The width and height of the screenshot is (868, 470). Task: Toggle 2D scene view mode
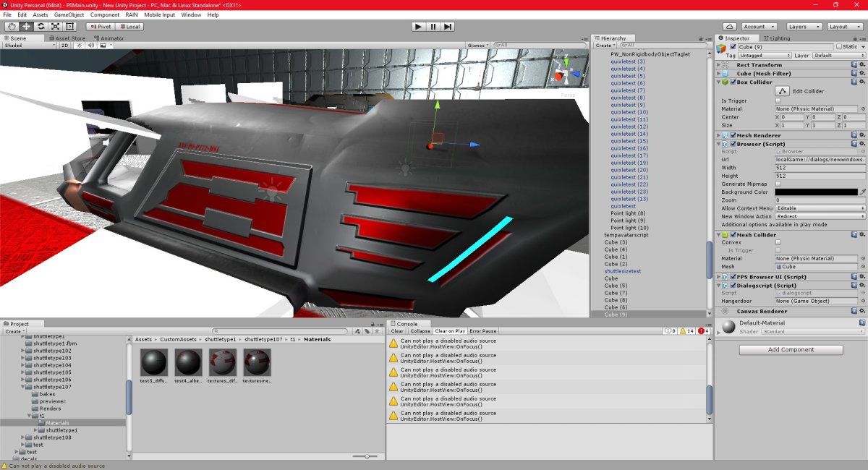(x=64, y=45)
